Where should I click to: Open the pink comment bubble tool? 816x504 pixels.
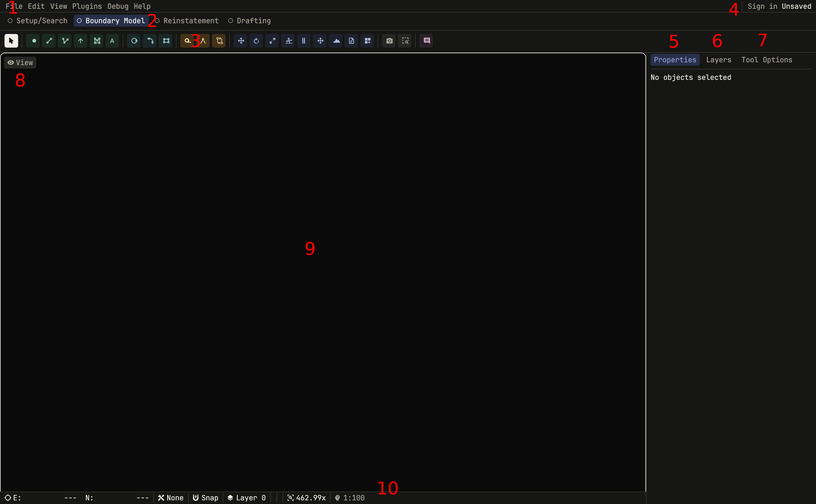click(x=426, y=41)
